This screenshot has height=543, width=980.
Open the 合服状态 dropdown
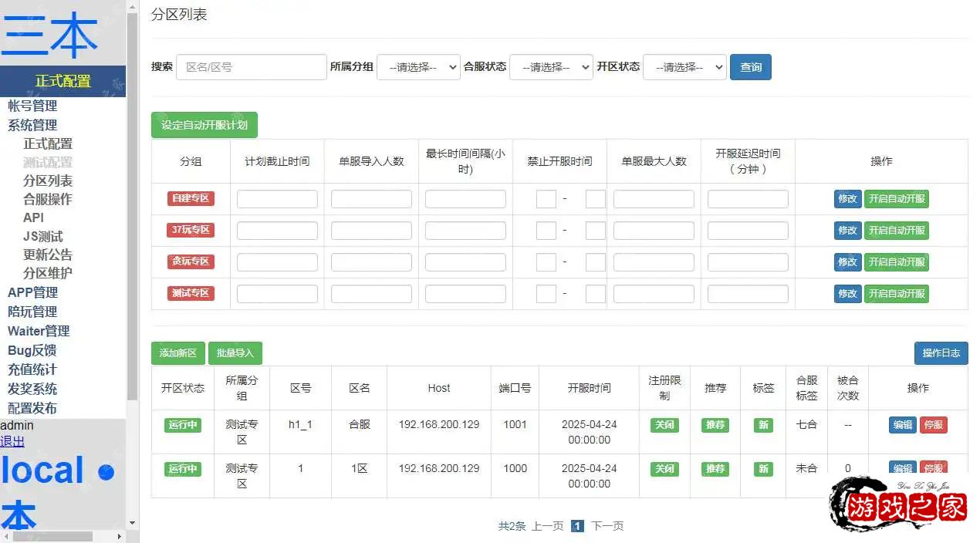pyautogui.click(x=551, y=67)
